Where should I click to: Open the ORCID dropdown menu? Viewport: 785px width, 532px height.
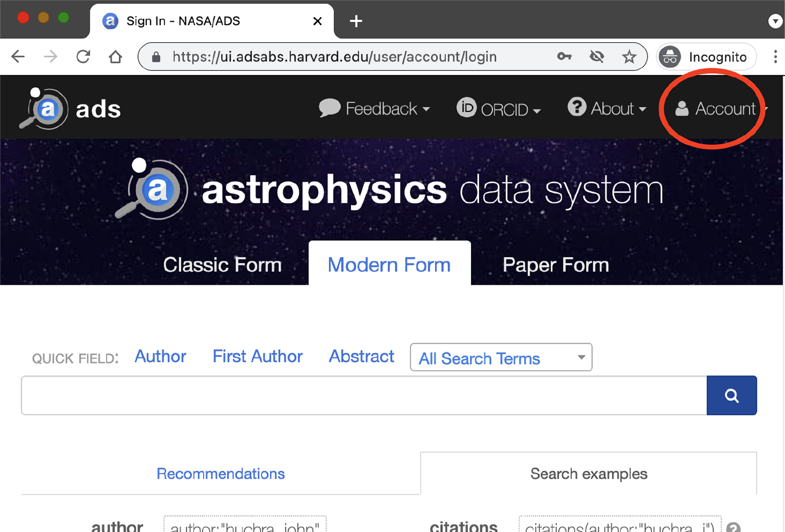point(499,108)
